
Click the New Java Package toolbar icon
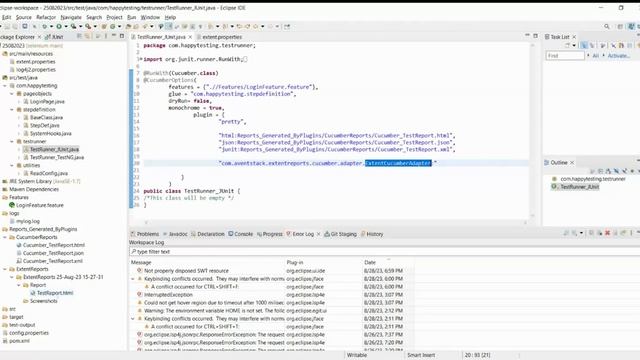tap(104, 27)
